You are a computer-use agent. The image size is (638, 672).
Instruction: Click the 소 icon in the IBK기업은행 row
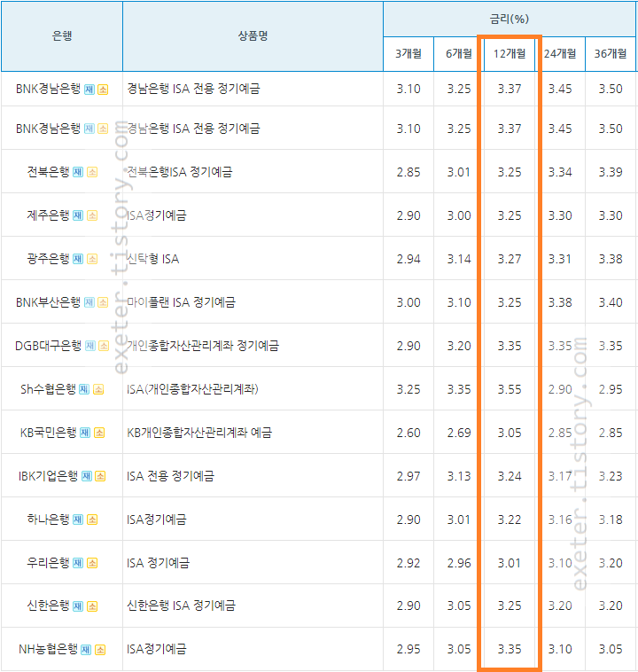[x=100, y=476]
